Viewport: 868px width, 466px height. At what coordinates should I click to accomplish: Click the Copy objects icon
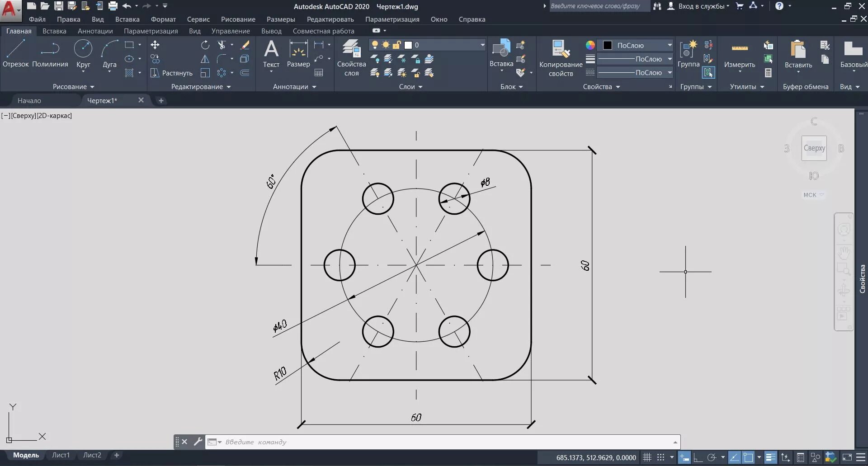pyautogui.click(x=155, y=59)
